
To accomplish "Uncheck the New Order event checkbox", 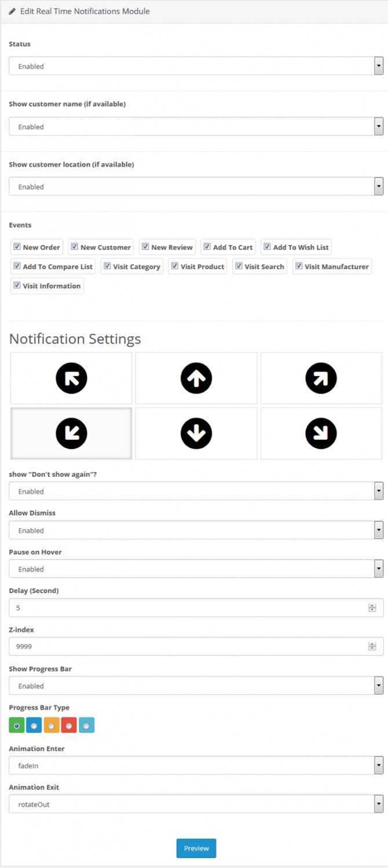I will click(x=17, y=247).
